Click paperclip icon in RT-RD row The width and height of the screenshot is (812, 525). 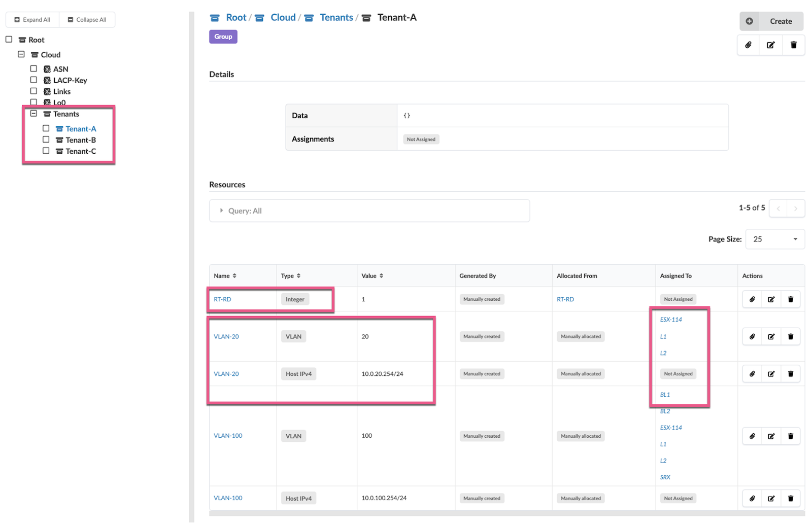point(752,299)
